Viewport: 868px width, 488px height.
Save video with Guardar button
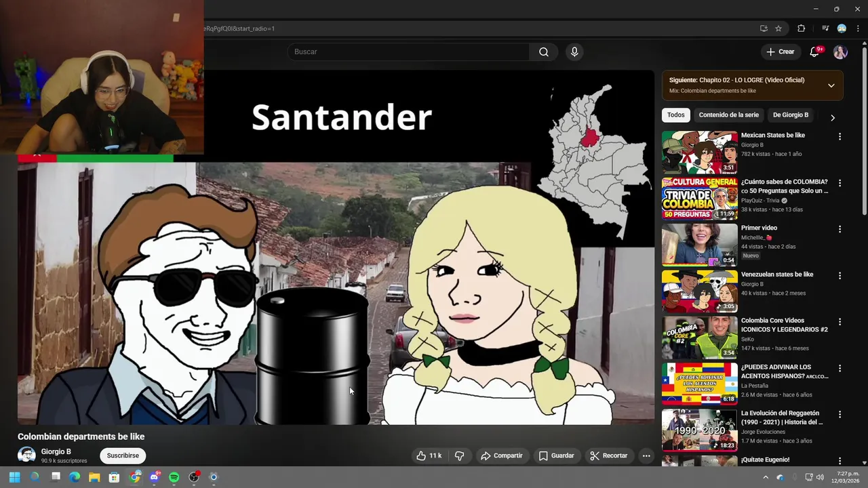tap(556, 455)
